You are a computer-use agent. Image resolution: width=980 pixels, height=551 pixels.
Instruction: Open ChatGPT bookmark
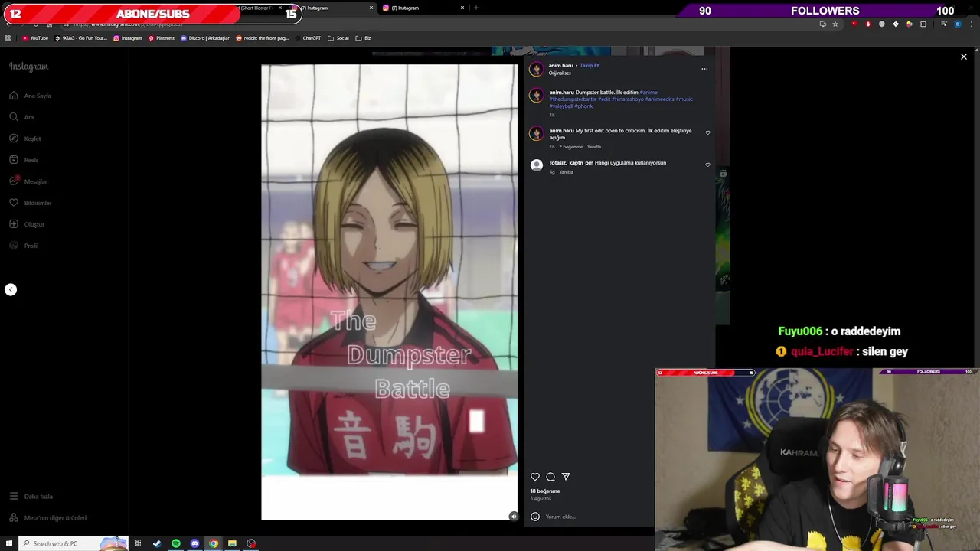point(308,38)
